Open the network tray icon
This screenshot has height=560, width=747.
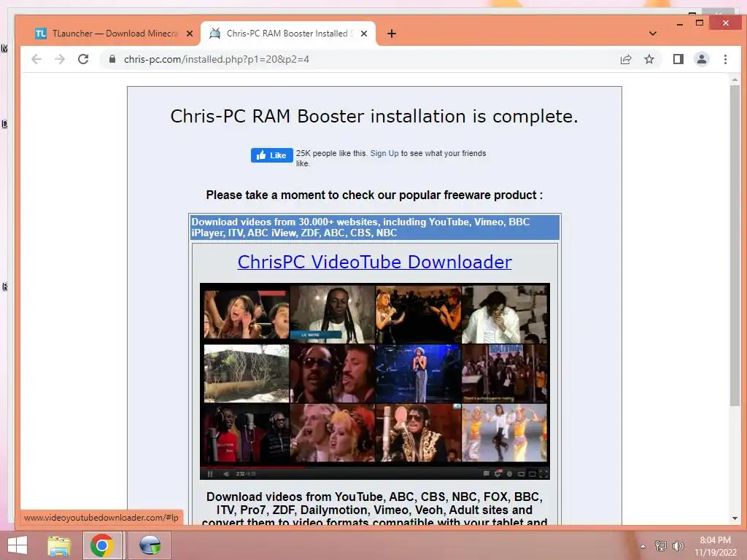tap(660, 545)
